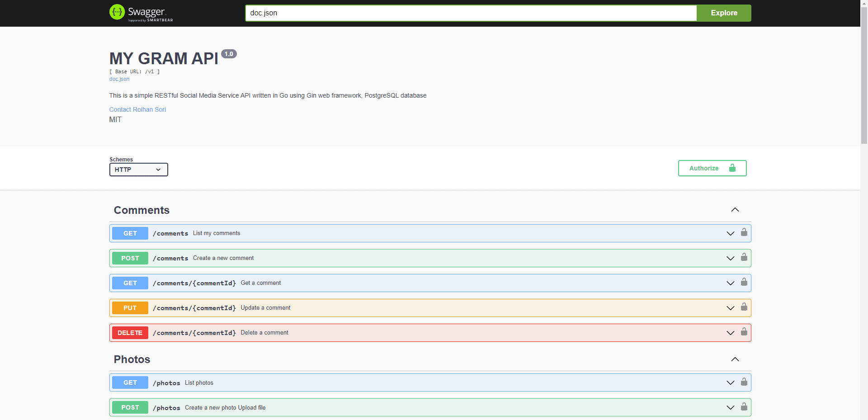The image size is (868, 420).
Task: Open the doc.json link under Base URL
Action: coord(119,79)
